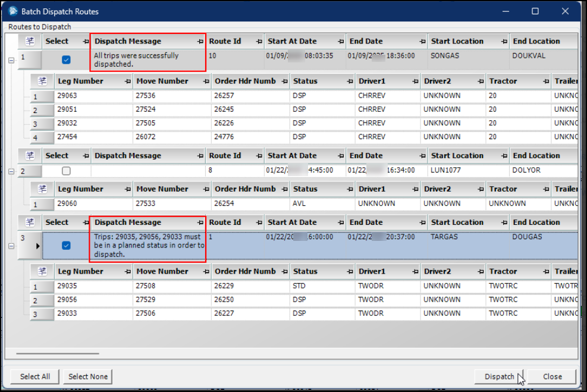The height and width of the screenshot is (392, 587).
Task: Click the TARGAS start location cell
Action: click(x=468, y=246)
